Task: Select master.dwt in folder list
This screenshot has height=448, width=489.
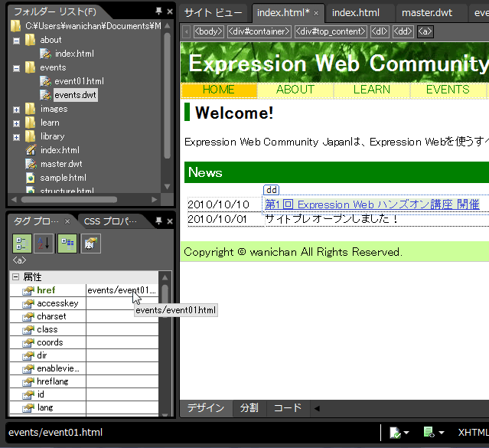Action: (x=61, y=164)
